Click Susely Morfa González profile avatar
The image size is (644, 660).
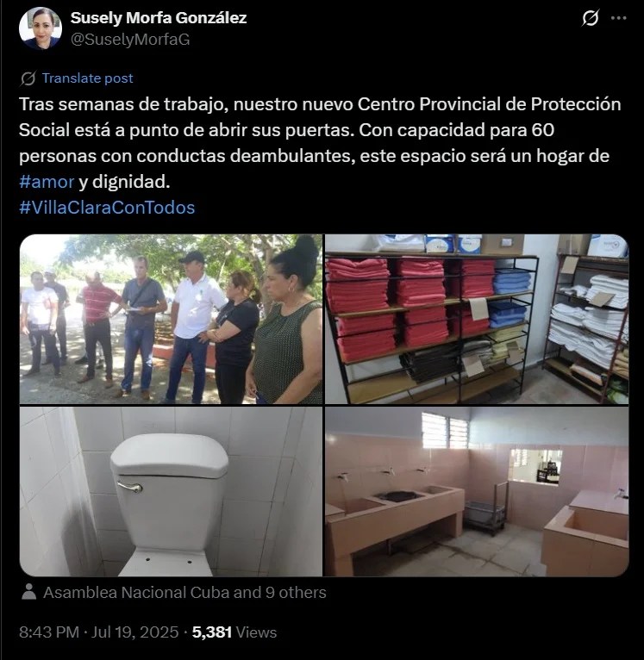(x=41, y=28)
